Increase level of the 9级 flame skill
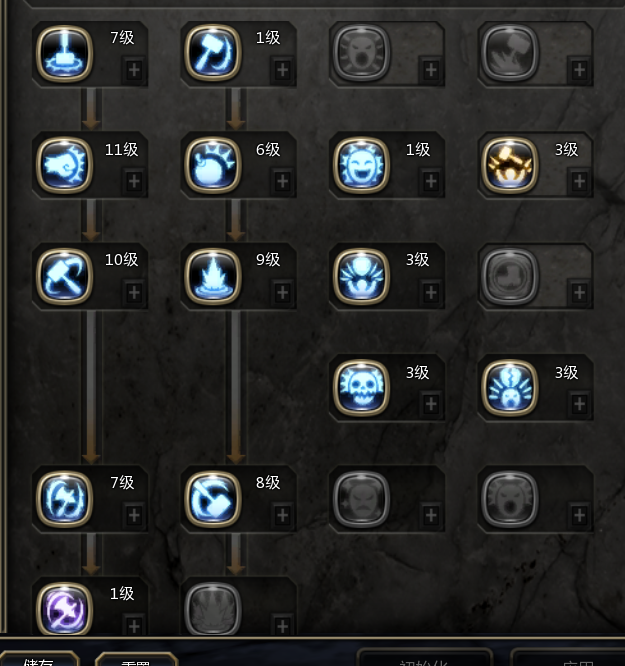This screenshot has height=666, width=625. pos(283,293)
